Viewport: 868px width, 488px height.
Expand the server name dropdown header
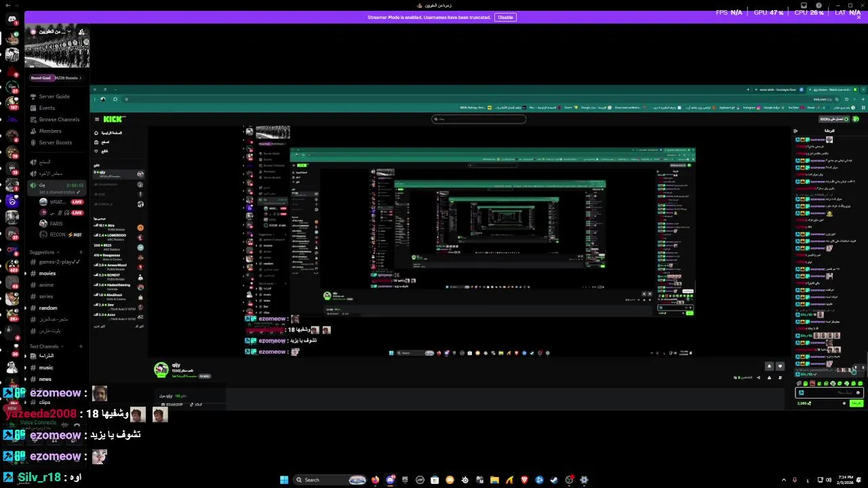[52, 32]
